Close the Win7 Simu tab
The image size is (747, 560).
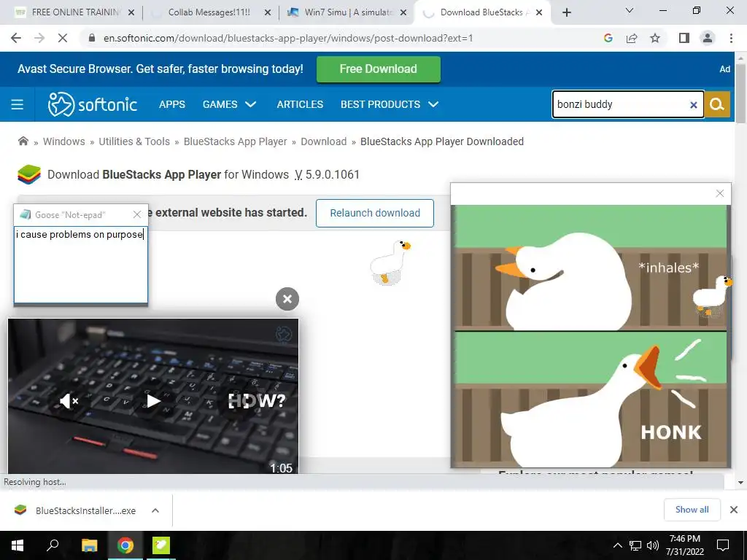point(403,12)
